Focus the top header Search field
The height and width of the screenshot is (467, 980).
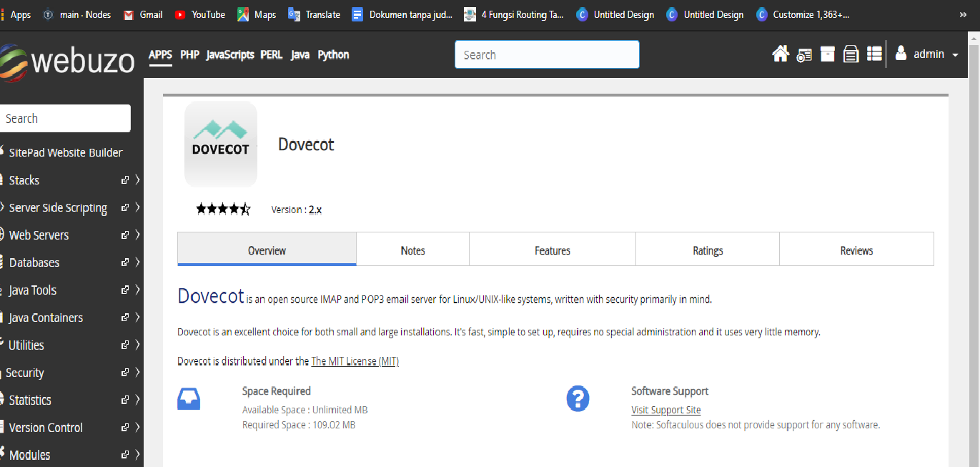click(x=547, y=54)
